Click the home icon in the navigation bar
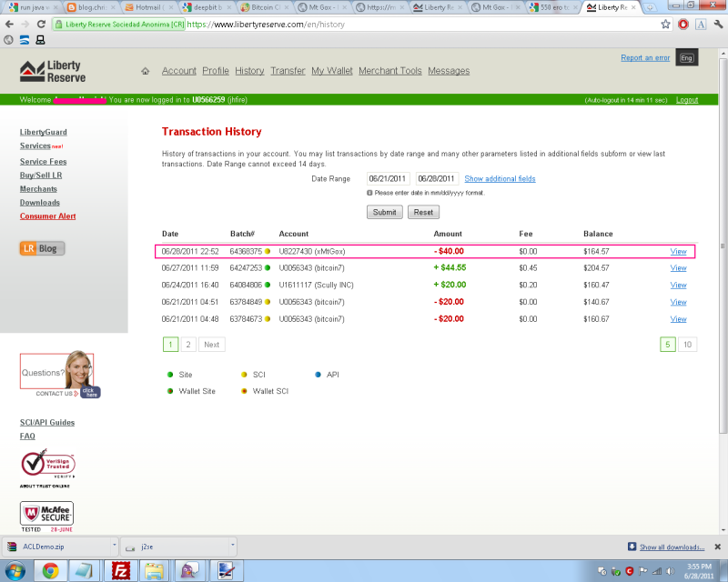The height and width of the screenshot is (582, 728). click(x=145, y=71)
